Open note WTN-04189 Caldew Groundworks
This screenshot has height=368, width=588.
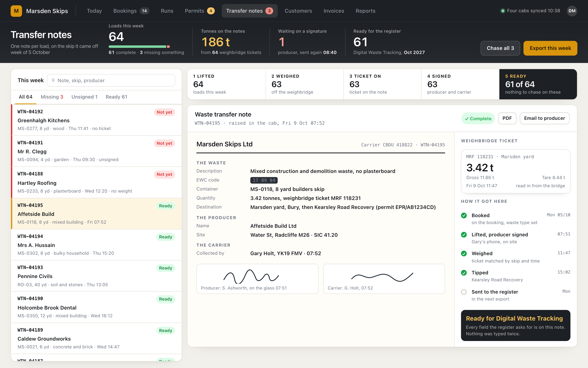click(96, 339)
